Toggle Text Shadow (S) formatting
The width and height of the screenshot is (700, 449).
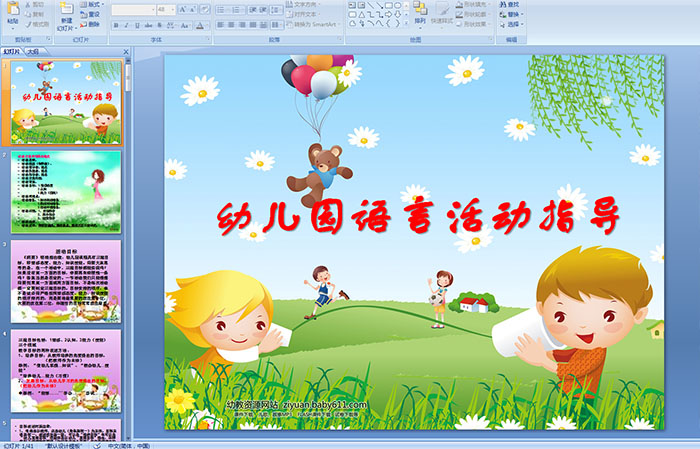pos(159,25)
